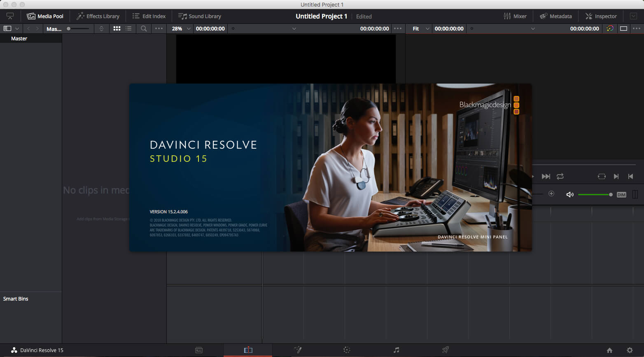644x357 pixels.
Task: Toggle loop playback
Action: click(560, 177)
